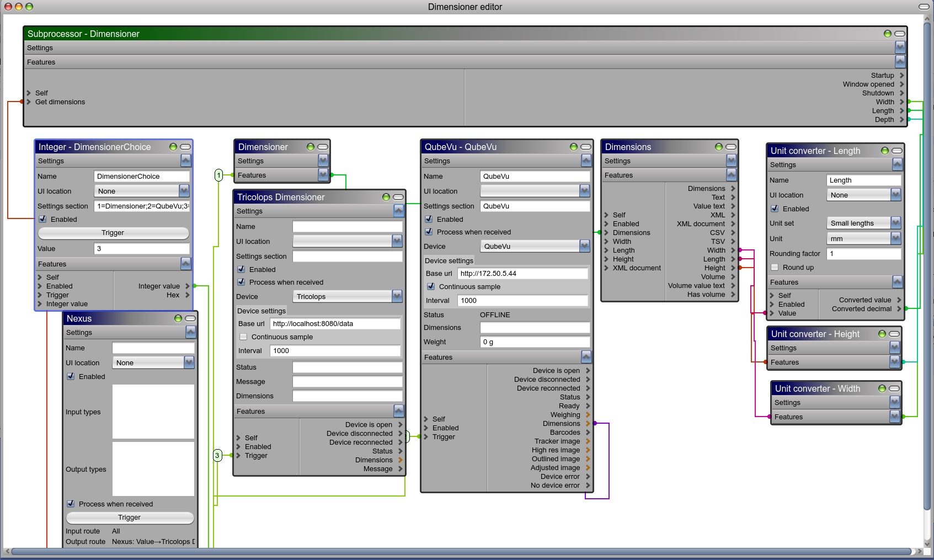934x560 pixels.
Task: Click the Integer value output arrow in DimensionerChoice
Action: (x=188, y=286)
